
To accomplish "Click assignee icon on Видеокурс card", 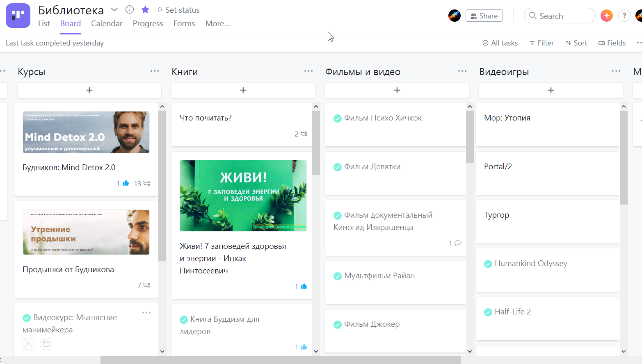I will coord(29,344).
